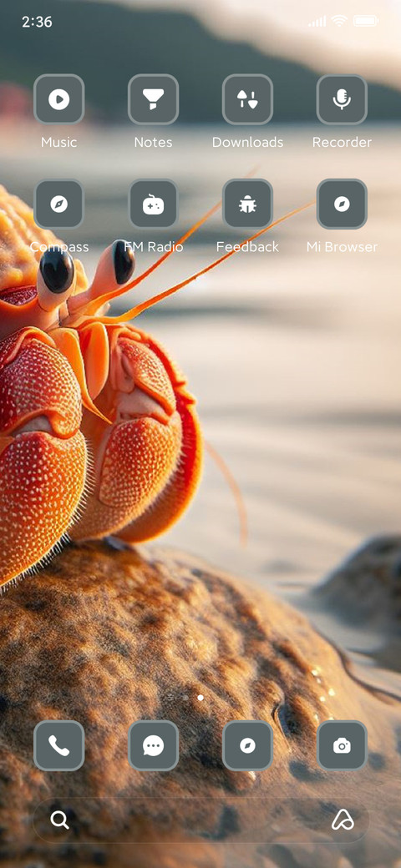Launch the FM Radio app icon

[x=154, y=204]
